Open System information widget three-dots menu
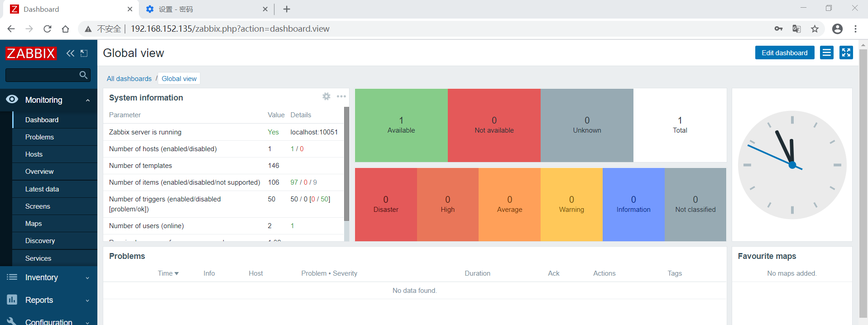Viewport: 868px width, 325px height. click(341, 96)
